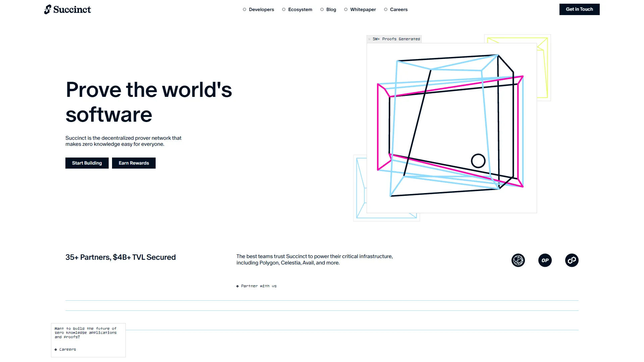Click the OP Optimism partner icon
The image size is (644, 362).
[x=545, y=260]
